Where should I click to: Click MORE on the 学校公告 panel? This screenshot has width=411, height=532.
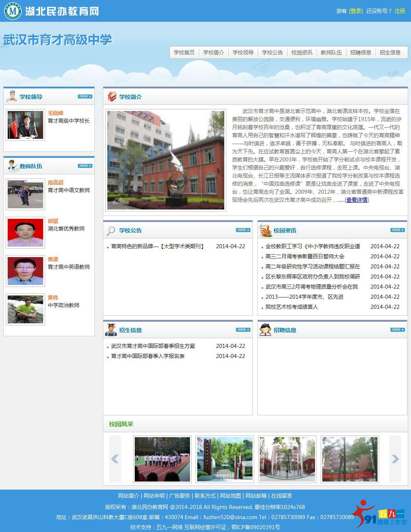point(243,229)
